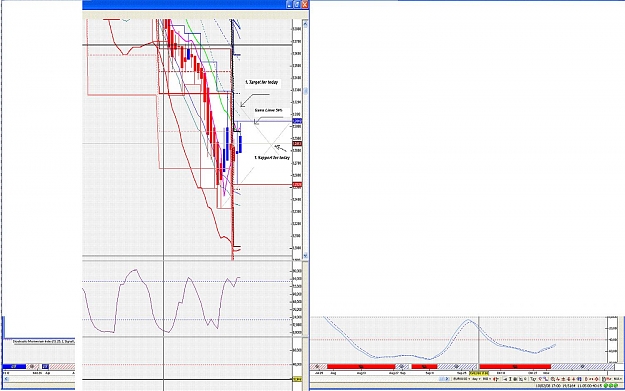625x391 pixels.
Task: Select the 'Support for today' annotation label
Action: click(272, 158)
